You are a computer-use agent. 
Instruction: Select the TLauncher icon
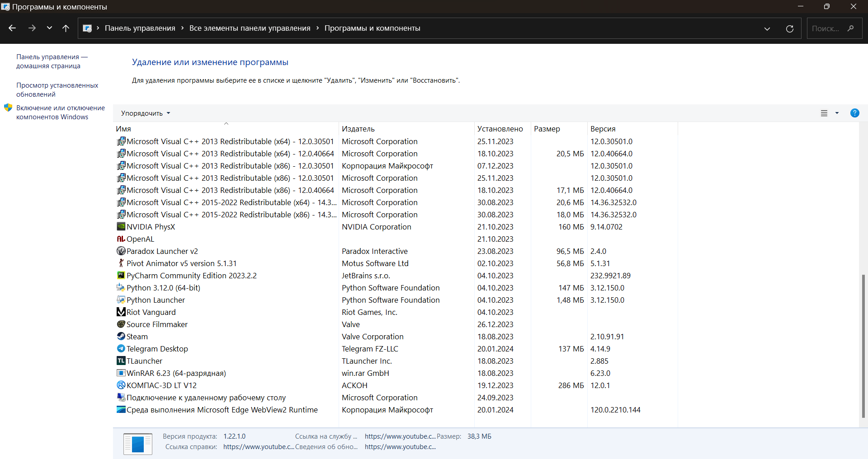pyautogui.click(x=121, y=361)
